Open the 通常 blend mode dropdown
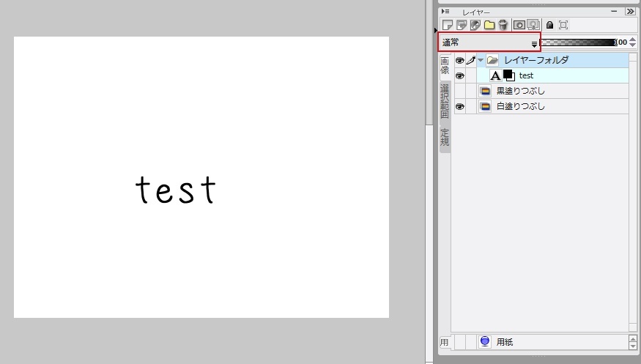Image resolution: width=641 pixels, height=364 pixels. click(489, 42)
